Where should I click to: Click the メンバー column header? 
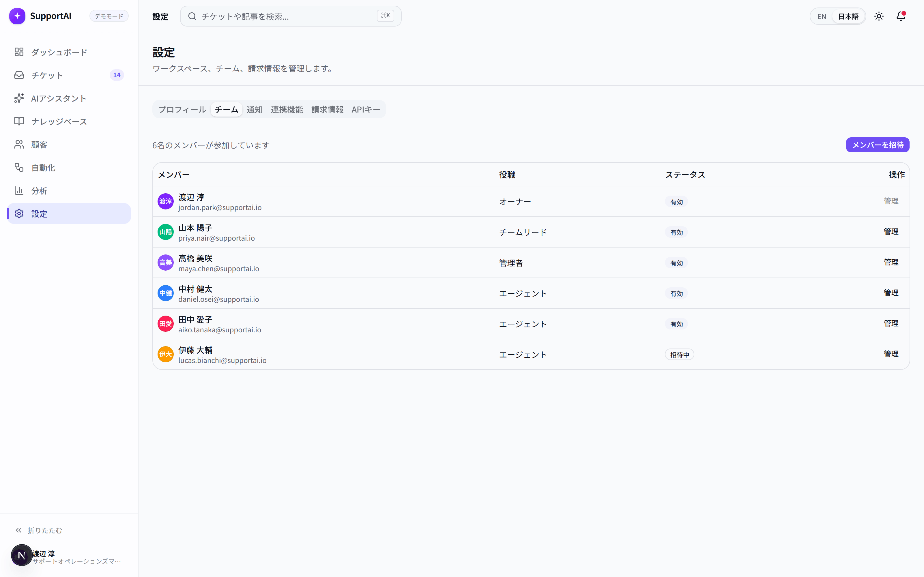point(174,175)
